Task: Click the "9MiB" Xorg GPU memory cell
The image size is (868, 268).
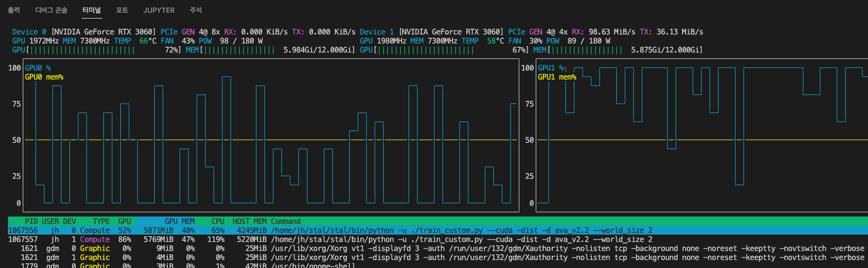Action: click(165, 248)
